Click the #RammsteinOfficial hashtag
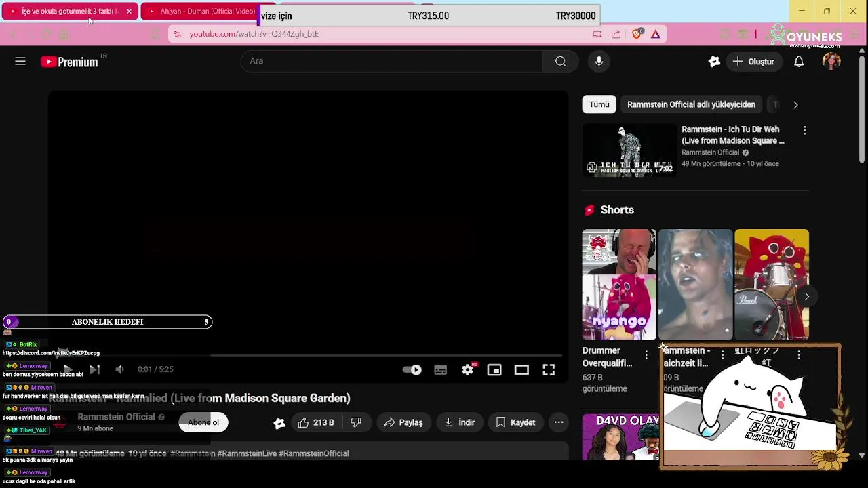Viewport: 868px width, 488px height. tap(314, 453)
